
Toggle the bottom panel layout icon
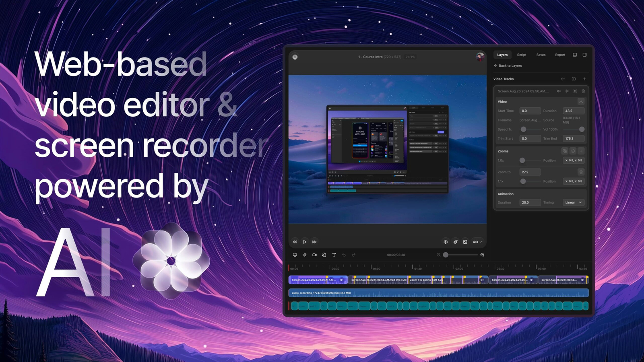coord(575,55)
